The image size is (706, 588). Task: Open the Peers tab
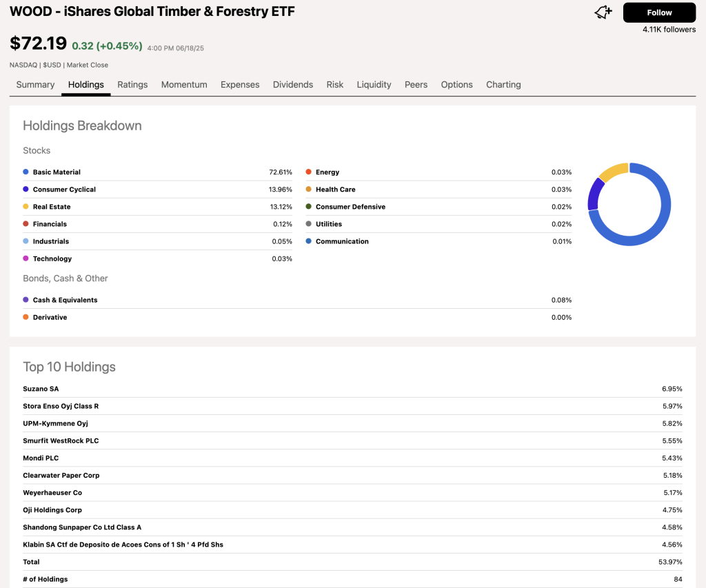416,85
